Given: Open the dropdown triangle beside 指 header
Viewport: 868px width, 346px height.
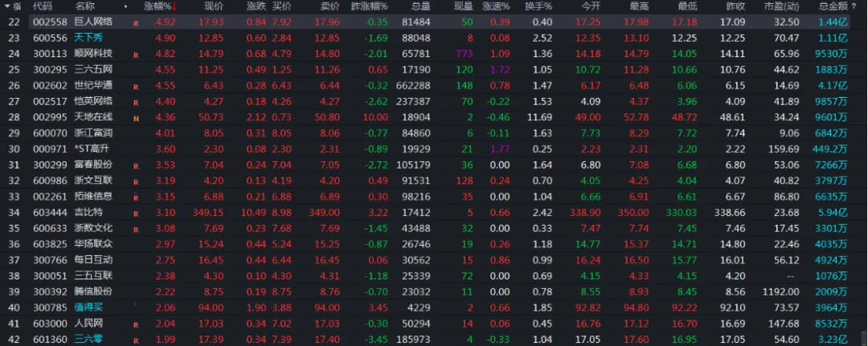Looking at the screenshot, I should click(x=6, y=6).
